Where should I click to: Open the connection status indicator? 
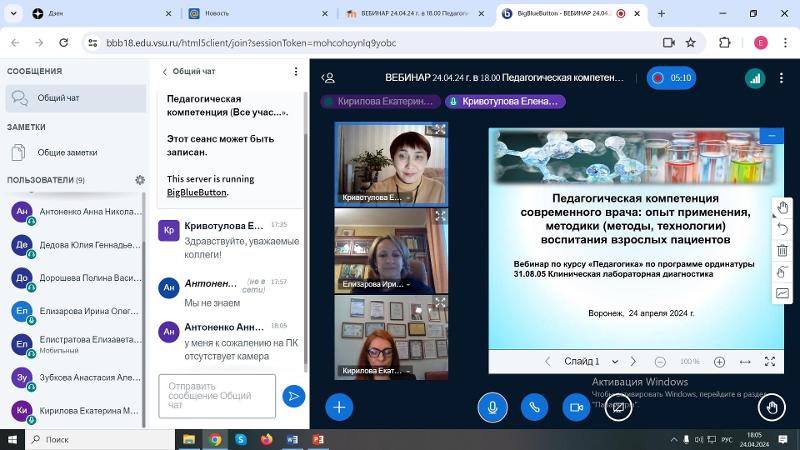[755, 78]
